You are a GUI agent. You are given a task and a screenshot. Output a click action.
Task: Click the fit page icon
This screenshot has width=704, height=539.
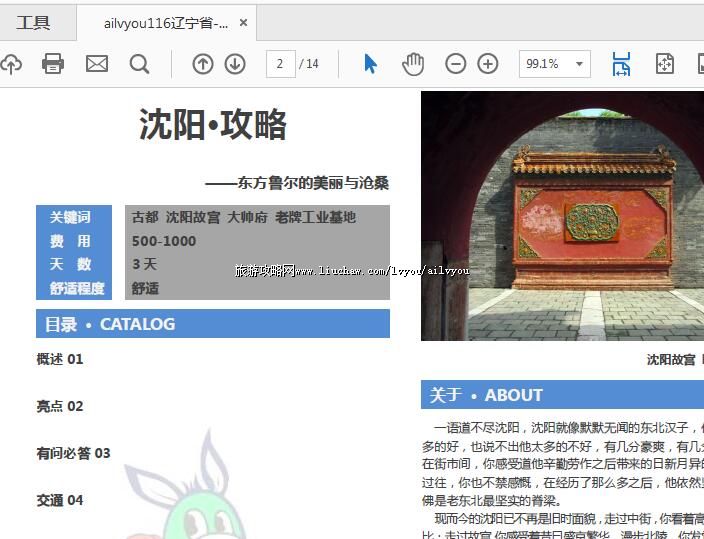pyautogui.click(x=665, y=64)
